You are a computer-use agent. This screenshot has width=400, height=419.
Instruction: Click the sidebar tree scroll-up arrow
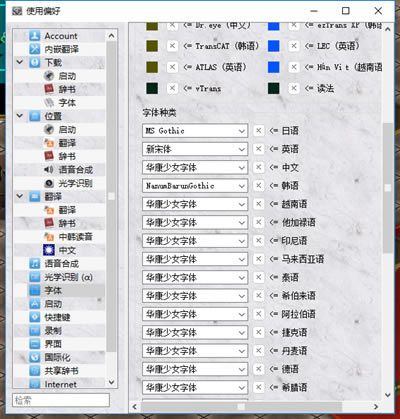tap(111, 35)
